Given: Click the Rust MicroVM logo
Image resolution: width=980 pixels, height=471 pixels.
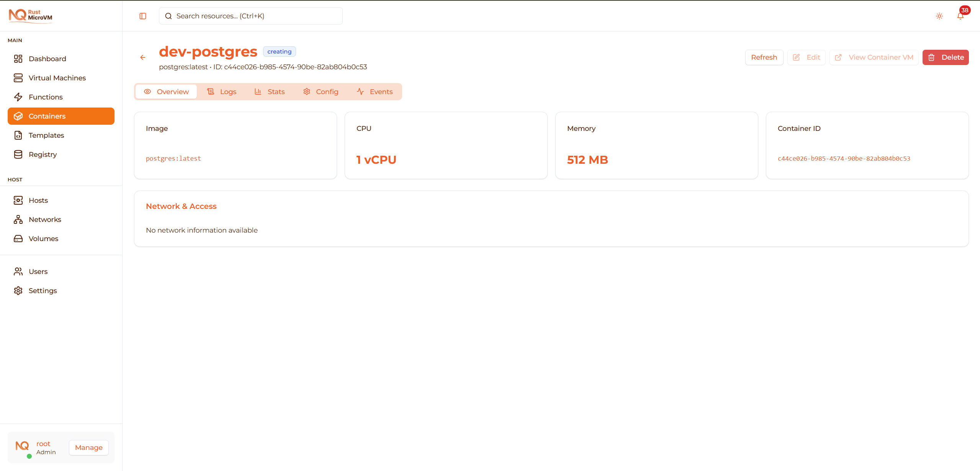Looking at the screenshot, I should pyautogui.click(x=31, y=16).
